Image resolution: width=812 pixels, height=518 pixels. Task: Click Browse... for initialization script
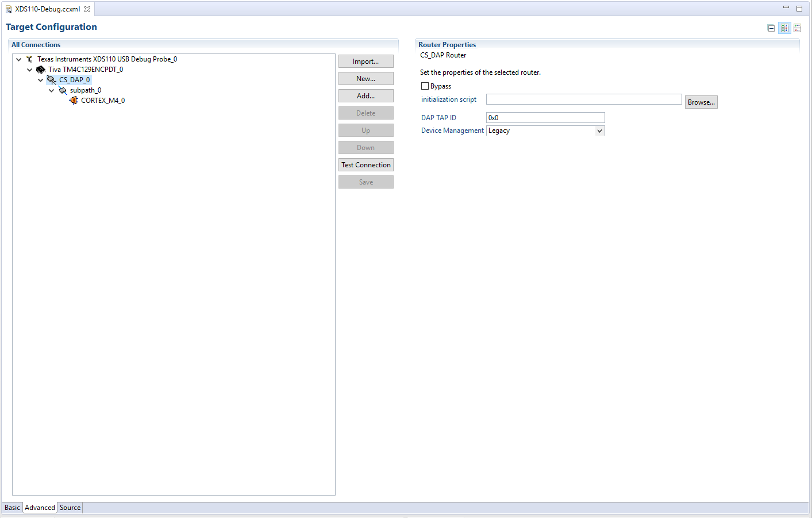pos(701,102)
